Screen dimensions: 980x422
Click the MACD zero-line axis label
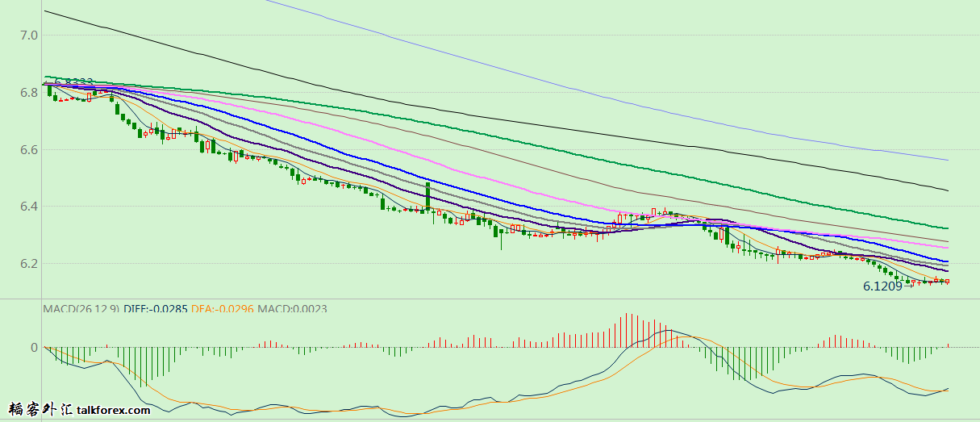34,348
